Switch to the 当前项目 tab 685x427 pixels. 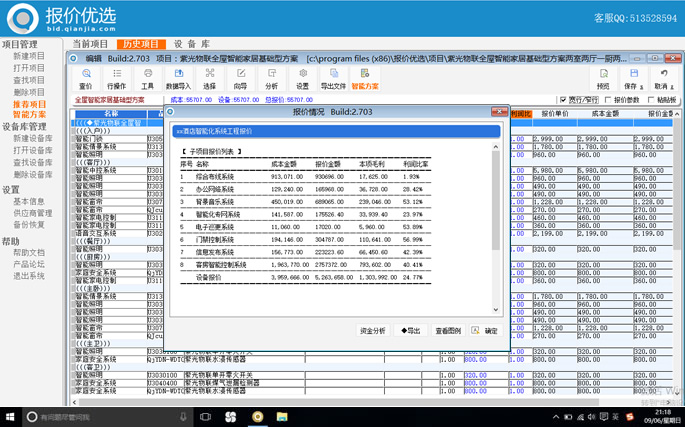(x=90, y=44)
